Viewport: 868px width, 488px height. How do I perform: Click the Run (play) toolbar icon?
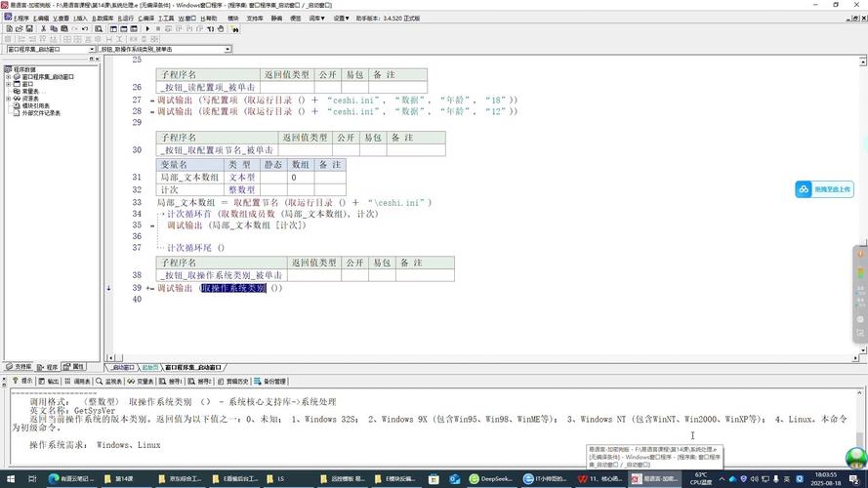(146, 29)
